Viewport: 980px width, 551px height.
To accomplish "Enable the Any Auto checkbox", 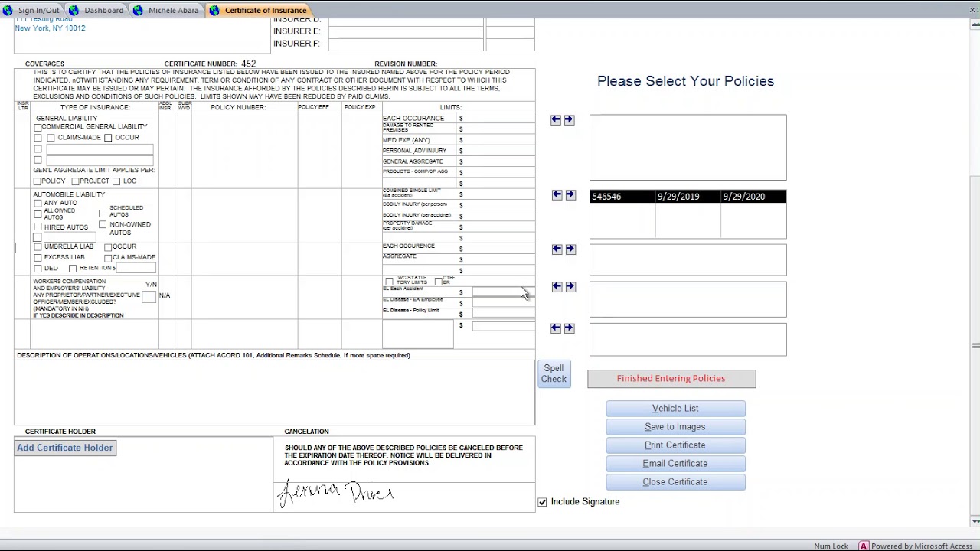I will tap(38, 204).
